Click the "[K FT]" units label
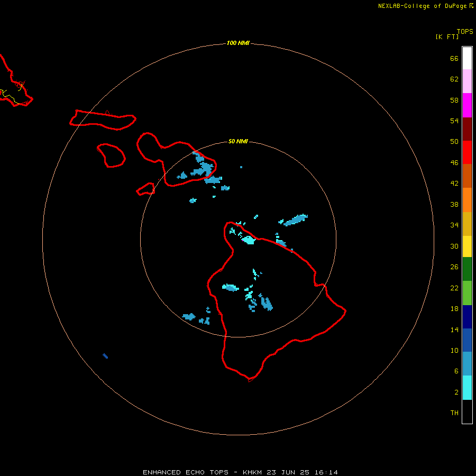The image size is (476, 476). [x=447, y=37]
